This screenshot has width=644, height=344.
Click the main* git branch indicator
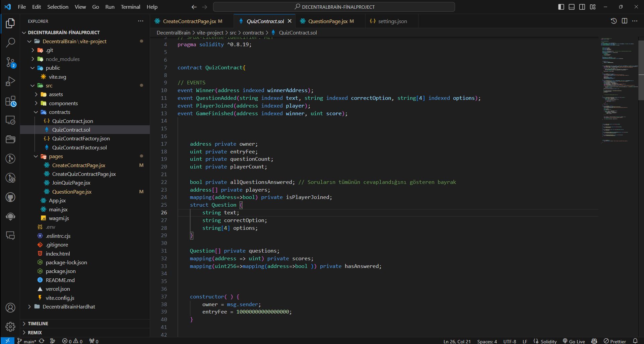click(x=26, y=341)
